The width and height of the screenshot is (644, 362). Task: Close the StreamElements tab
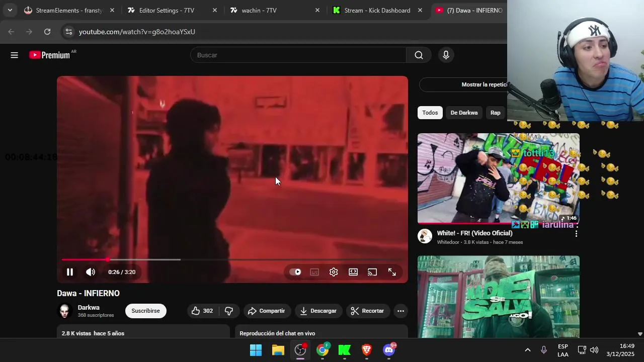(112, 10)
